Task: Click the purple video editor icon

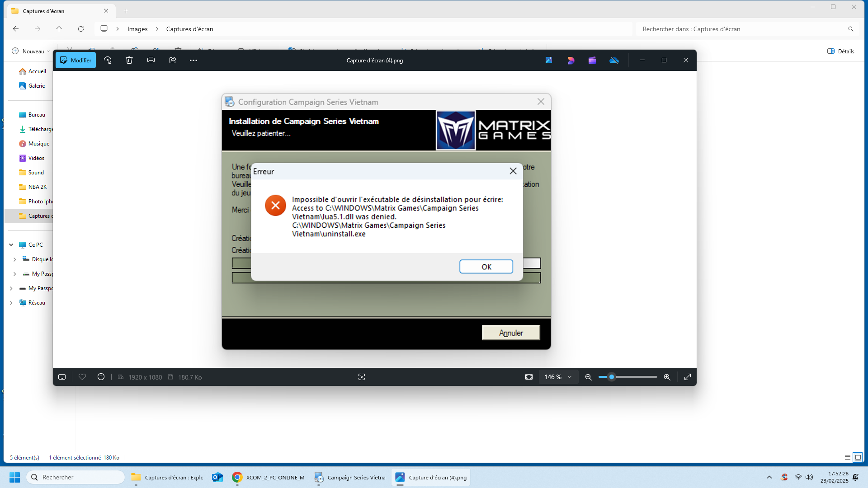Action: 592,60
